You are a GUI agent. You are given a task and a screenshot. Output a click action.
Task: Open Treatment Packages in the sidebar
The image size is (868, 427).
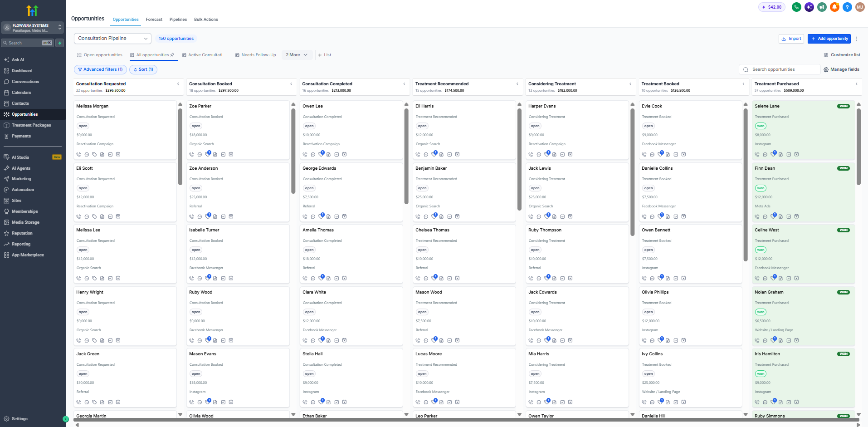click(31, 125)
